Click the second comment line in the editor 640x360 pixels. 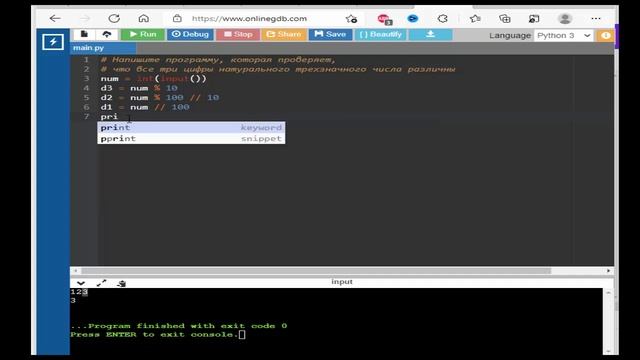tap(278, 69)
